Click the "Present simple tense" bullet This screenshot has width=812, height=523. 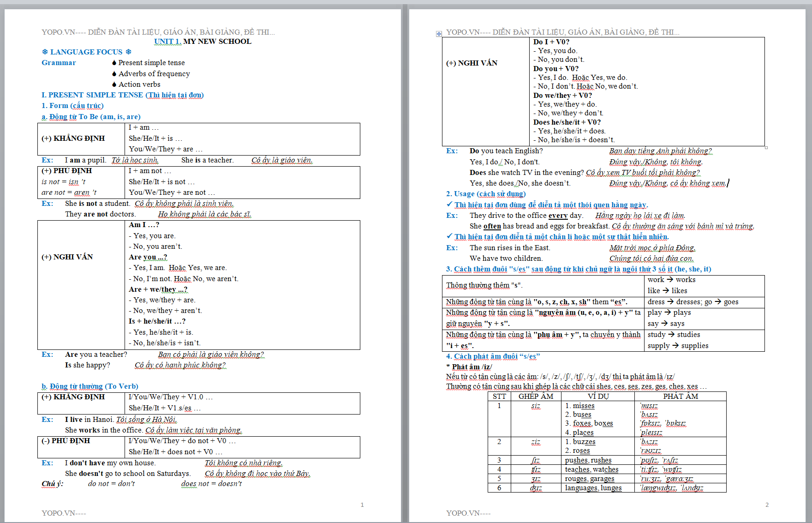coord(151,63)
